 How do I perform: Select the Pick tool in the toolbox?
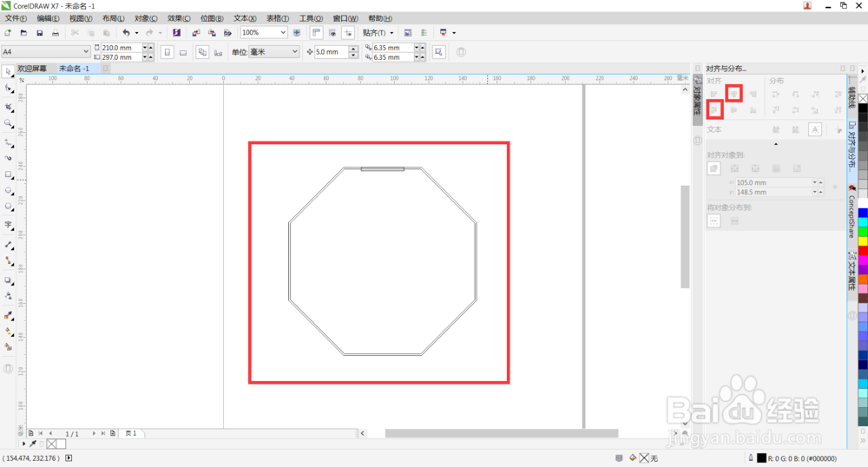(8, 72)
